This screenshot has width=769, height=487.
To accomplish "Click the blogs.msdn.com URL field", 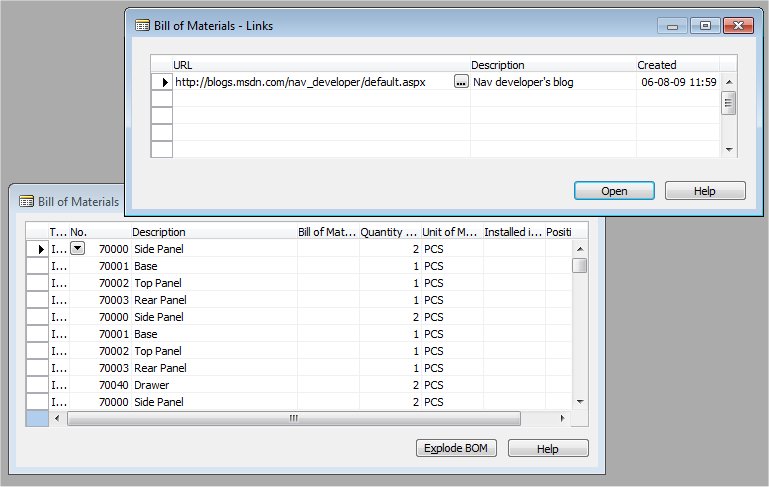I will (310, 82).
